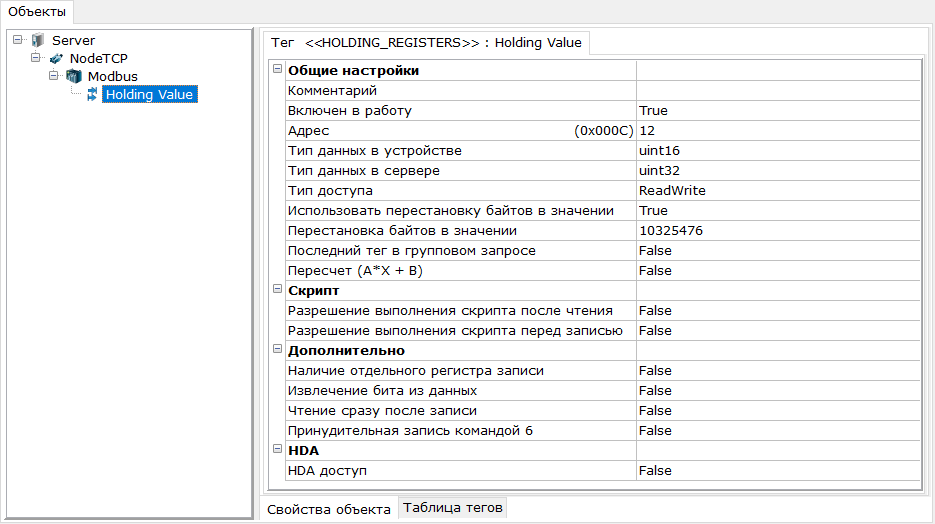Open device data type uint16 dropdown

coord(778,151)
